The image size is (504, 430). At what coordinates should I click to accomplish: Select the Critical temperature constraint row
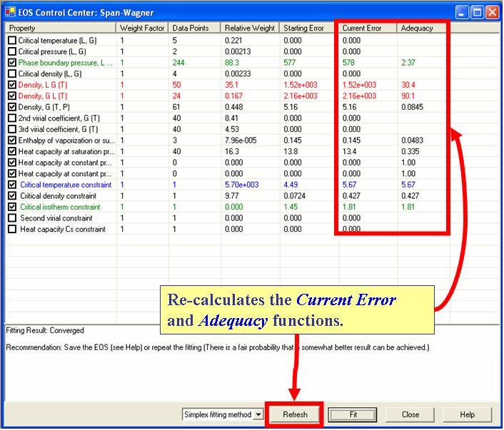pyautogui.click(x=66, y=185)
